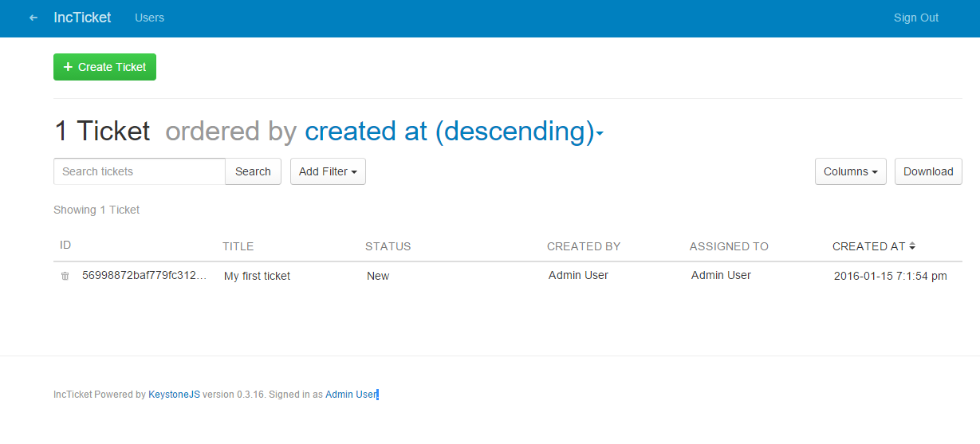Expand the Columns dropdown
This screenshot has height=444, width=980.
[850, 171]
